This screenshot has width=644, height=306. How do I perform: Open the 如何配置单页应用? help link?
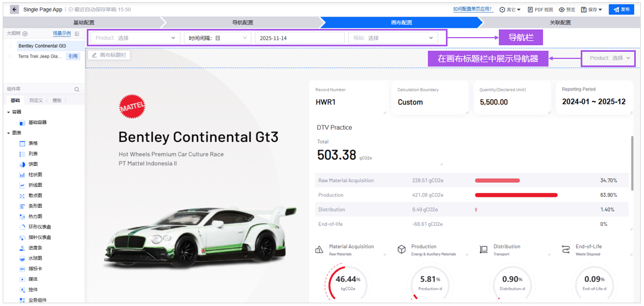pyautogui.click(x=472, y=9)
